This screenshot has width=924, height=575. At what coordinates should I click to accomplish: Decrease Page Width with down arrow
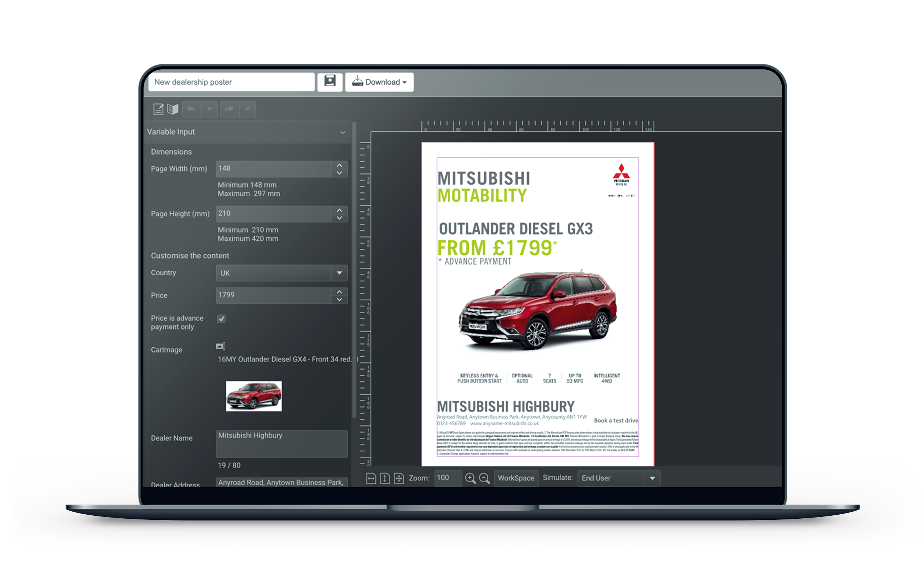coord(339,173)
